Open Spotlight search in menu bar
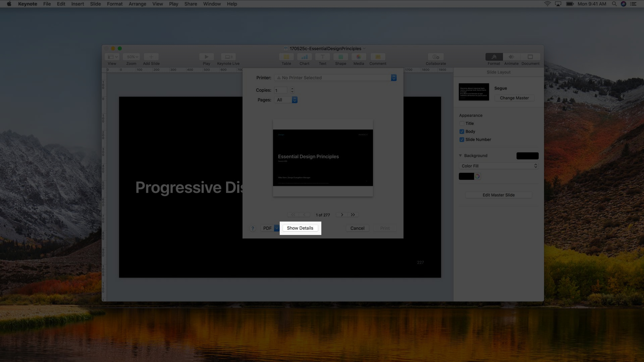644x362 pixels. coord(614,4)
